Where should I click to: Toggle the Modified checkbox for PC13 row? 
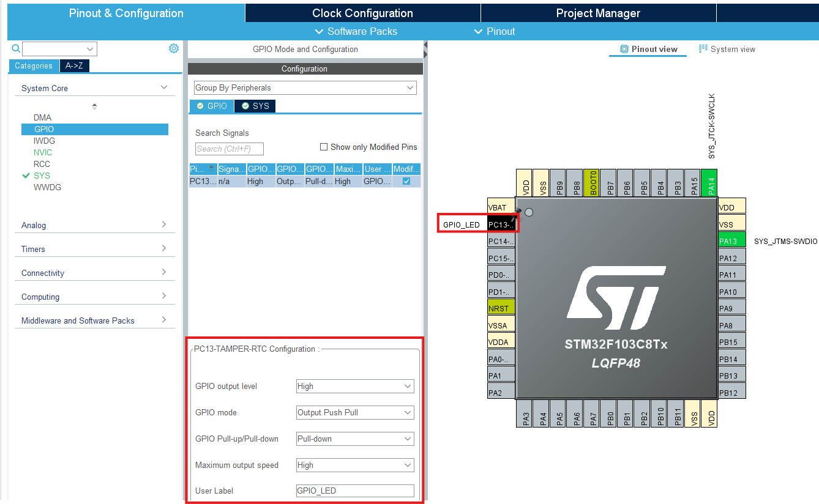point(406,182)
